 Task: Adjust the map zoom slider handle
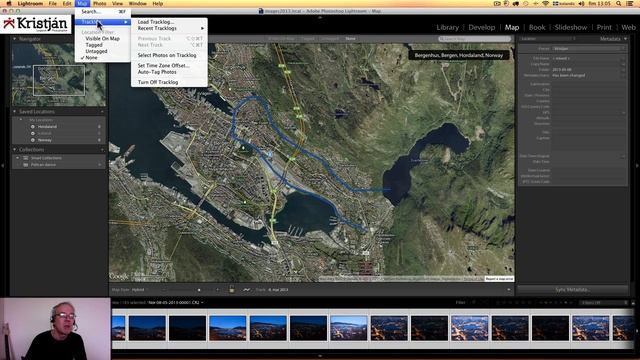pyautogui.click(x=199, y=290)
